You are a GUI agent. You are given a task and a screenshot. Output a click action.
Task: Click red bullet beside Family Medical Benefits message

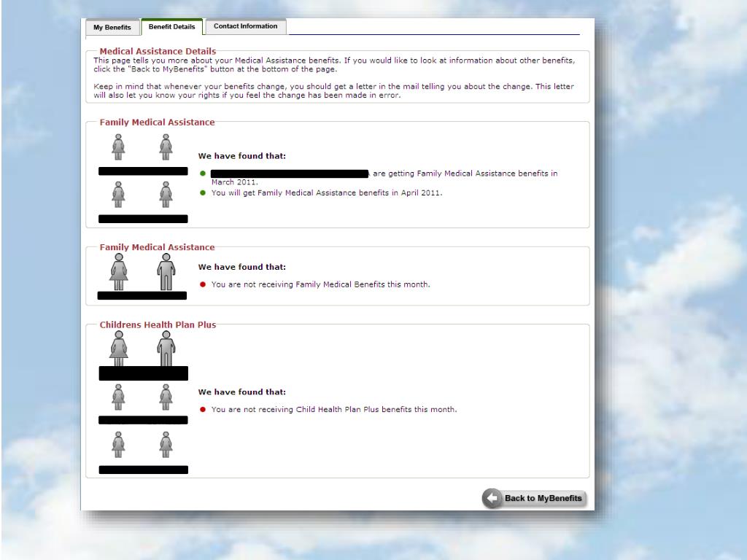click(203, 284)
